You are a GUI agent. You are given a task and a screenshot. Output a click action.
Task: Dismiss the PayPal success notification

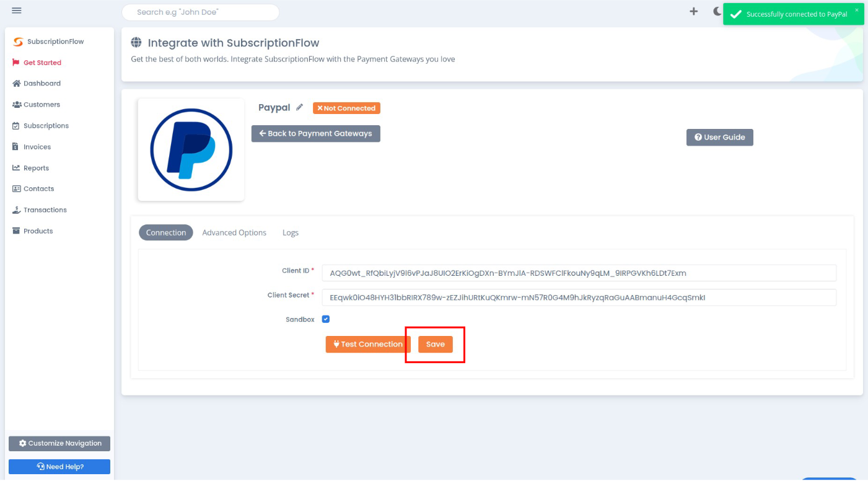857,10
